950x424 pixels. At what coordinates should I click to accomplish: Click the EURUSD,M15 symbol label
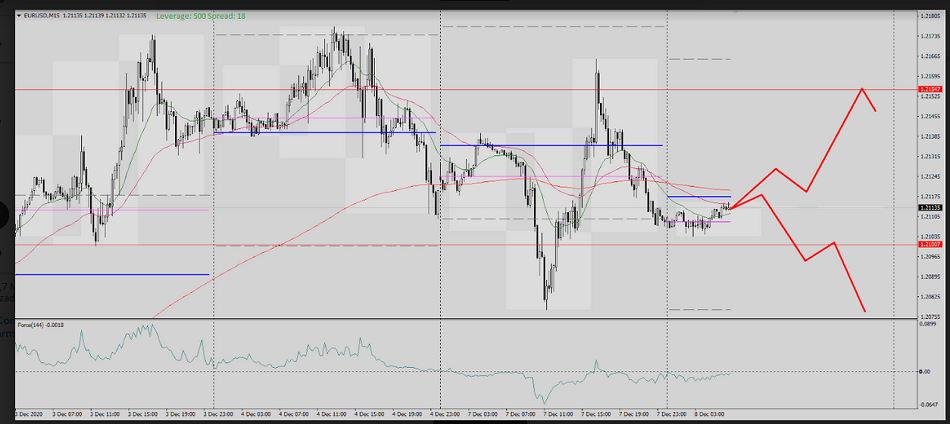tap(42, 16)
